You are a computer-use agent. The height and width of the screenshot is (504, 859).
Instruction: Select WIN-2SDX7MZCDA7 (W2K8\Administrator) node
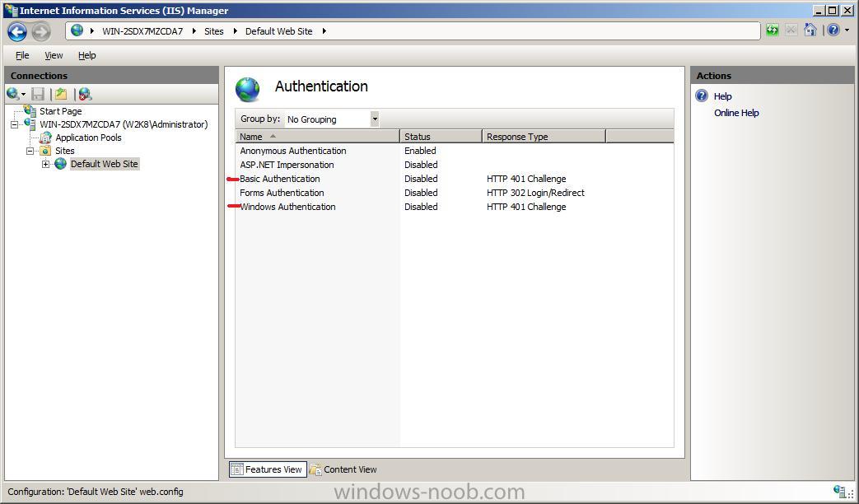point(124,124)
